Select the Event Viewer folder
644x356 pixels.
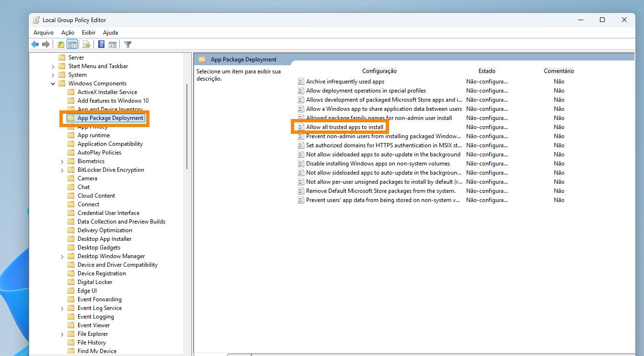coord(94,325)
